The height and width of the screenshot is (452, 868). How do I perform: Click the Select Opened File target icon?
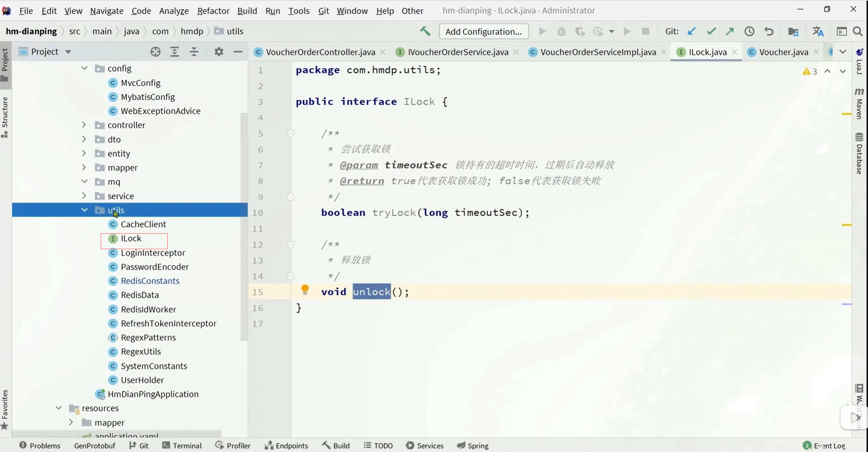pyautogui.click(x=155, y=52)
